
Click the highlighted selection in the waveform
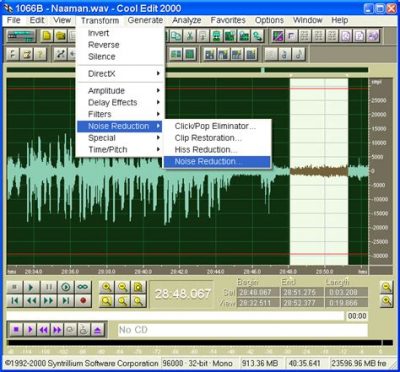coord(319,171)
